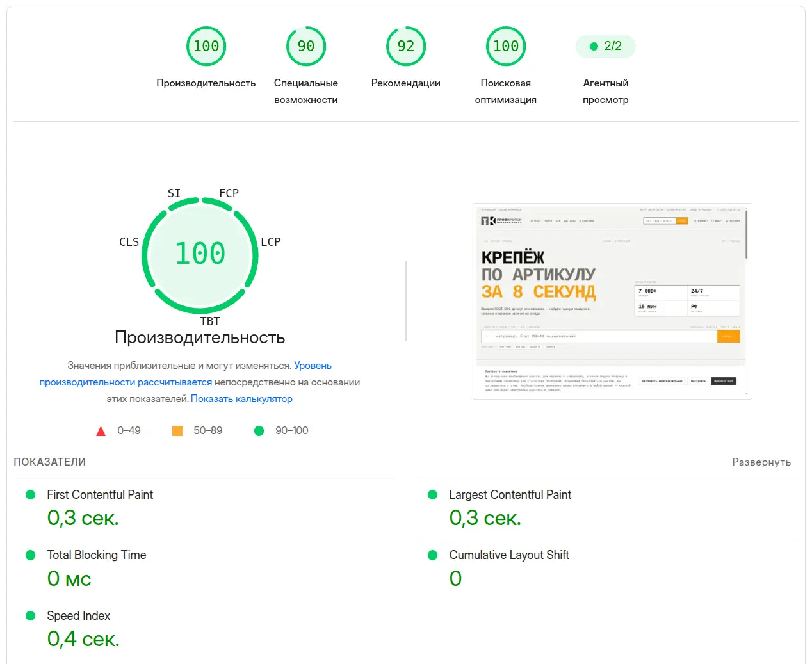Select the Агентный просмотр category label
Screen dimensions: 812x664
point(606,92)
